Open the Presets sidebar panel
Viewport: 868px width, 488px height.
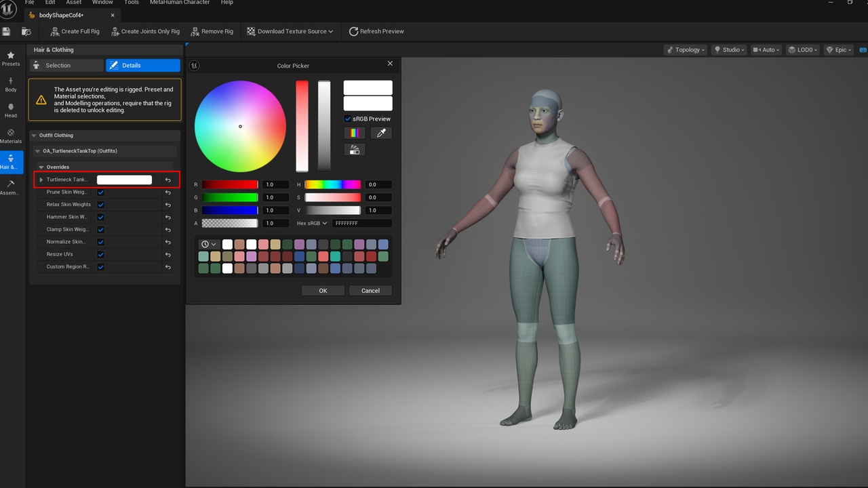click(11, 58)
